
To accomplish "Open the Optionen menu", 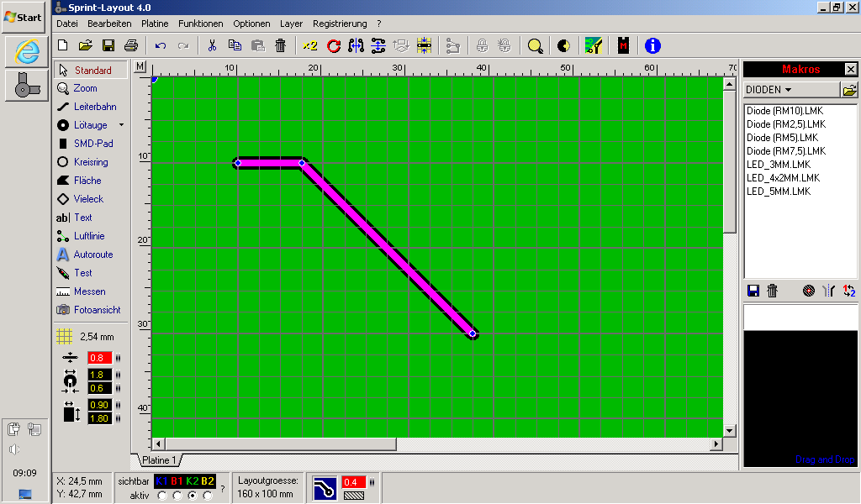I will pos(251,24).
